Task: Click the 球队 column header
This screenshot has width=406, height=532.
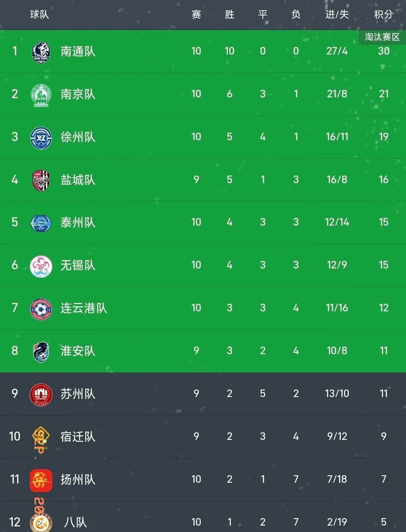Action: 39,15
